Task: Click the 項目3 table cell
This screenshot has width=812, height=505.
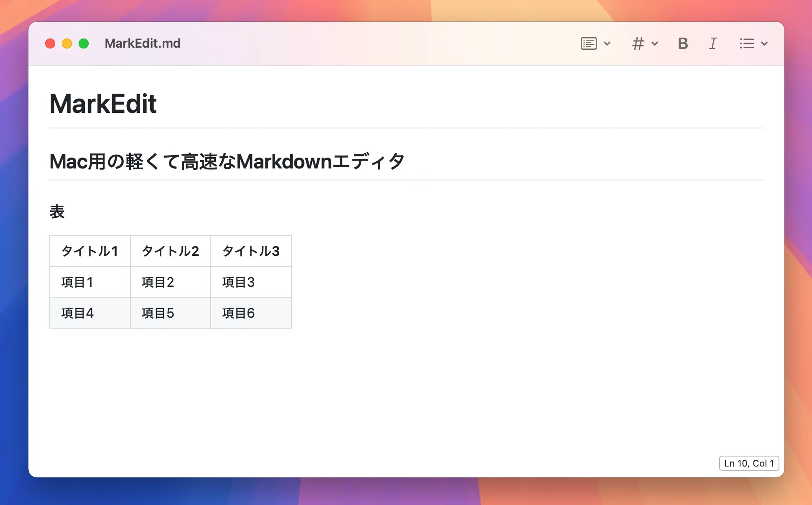Action: click(251, 282)
